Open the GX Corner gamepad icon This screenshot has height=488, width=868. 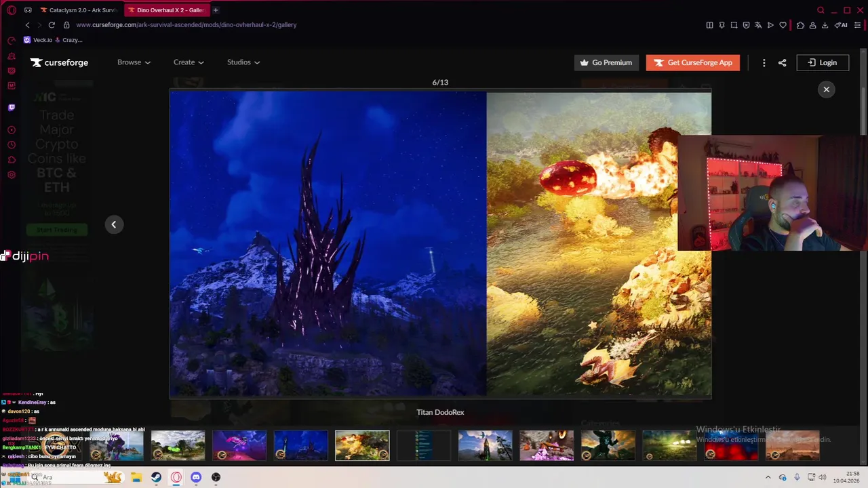point(28,10)
